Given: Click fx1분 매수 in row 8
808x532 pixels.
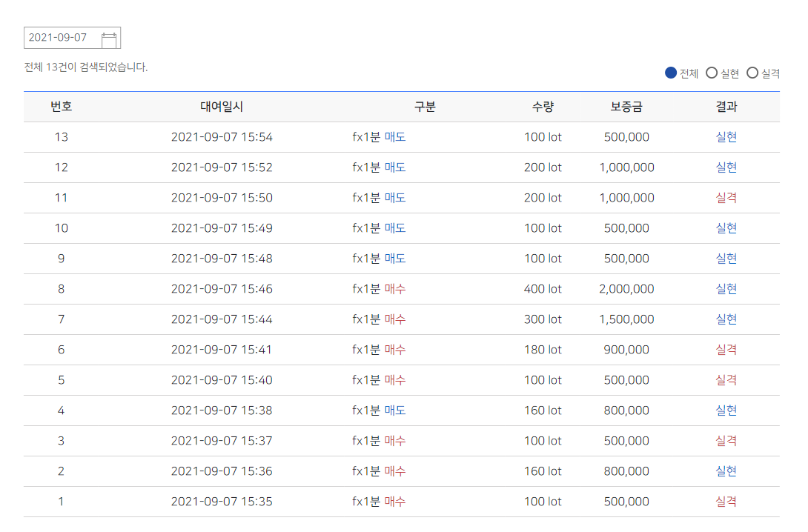Looking at the screenshot, I should pos(379,289).
